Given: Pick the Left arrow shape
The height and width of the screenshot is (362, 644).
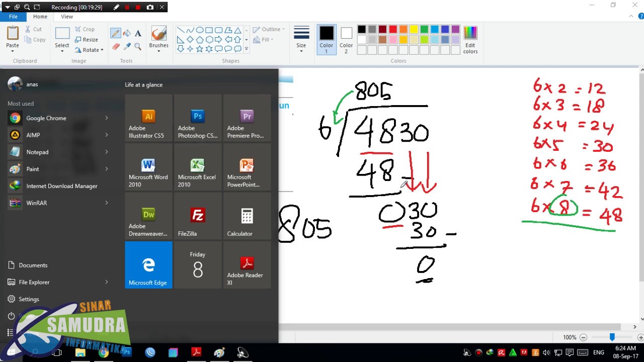Looking at the screenshot, I should 228,39.
